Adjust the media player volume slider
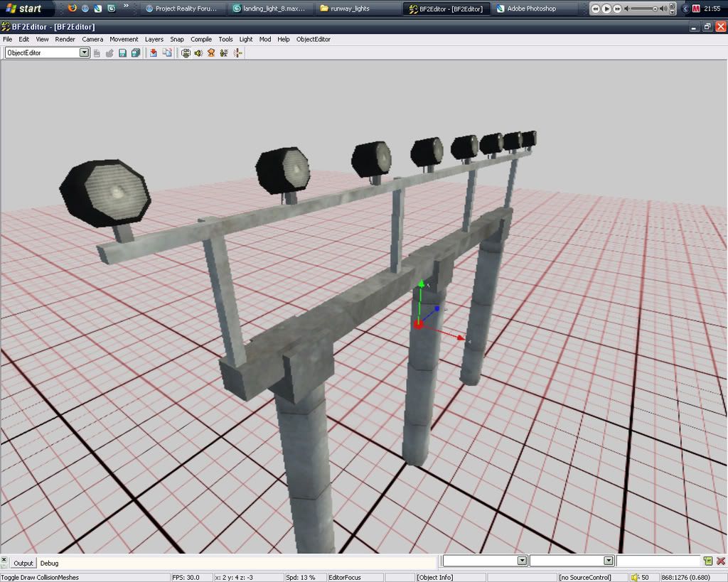The height and width of the screenshot is (582, 728). 654,9
